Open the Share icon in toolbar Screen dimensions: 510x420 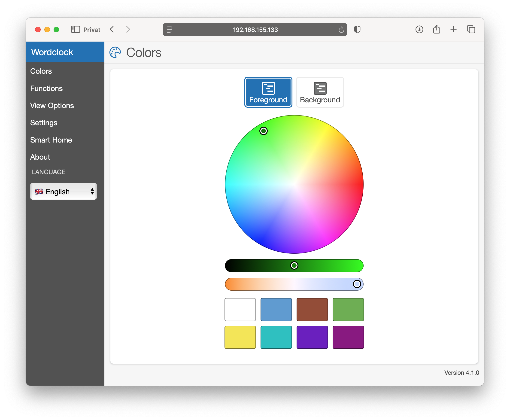coord(437,30)
